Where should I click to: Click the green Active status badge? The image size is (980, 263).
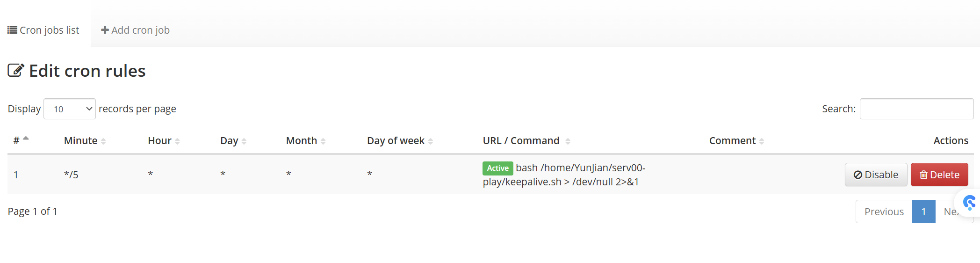click(x=497, y=168)
